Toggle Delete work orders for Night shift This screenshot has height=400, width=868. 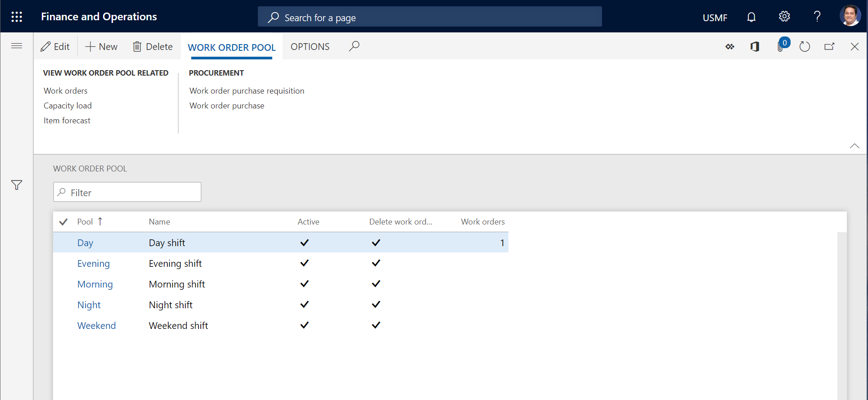376,304
